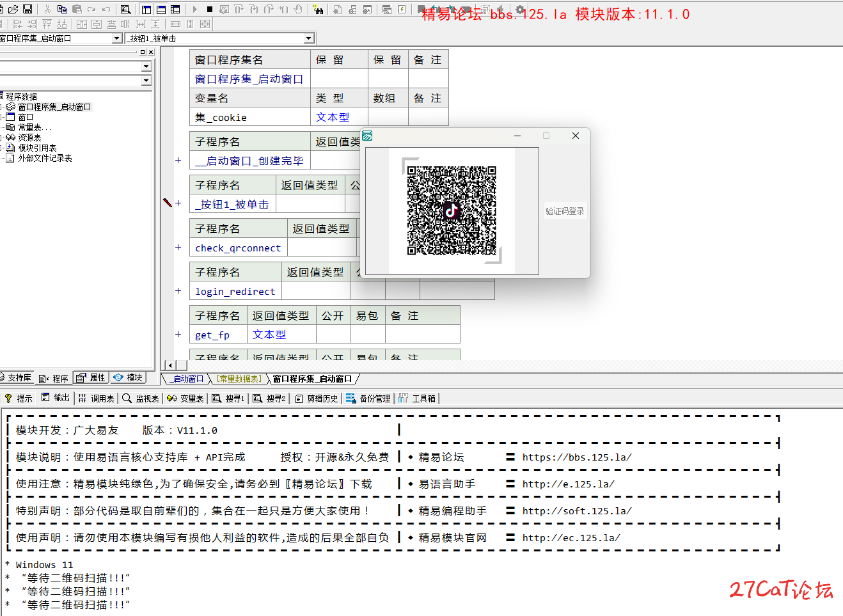The height and width of the screenshot is (616, 843).
Task: Select the 窗口 tree node
Action: pos(26,117)
